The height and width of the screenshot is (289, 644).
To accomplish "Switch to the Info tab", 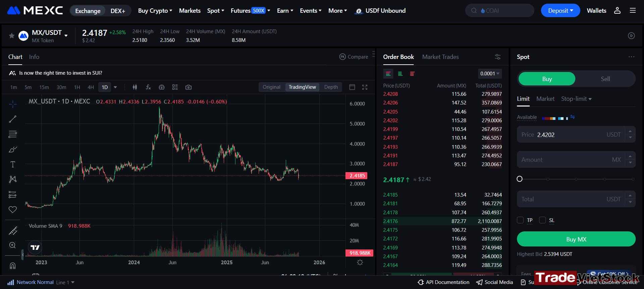I will click(x=34, y=57).
